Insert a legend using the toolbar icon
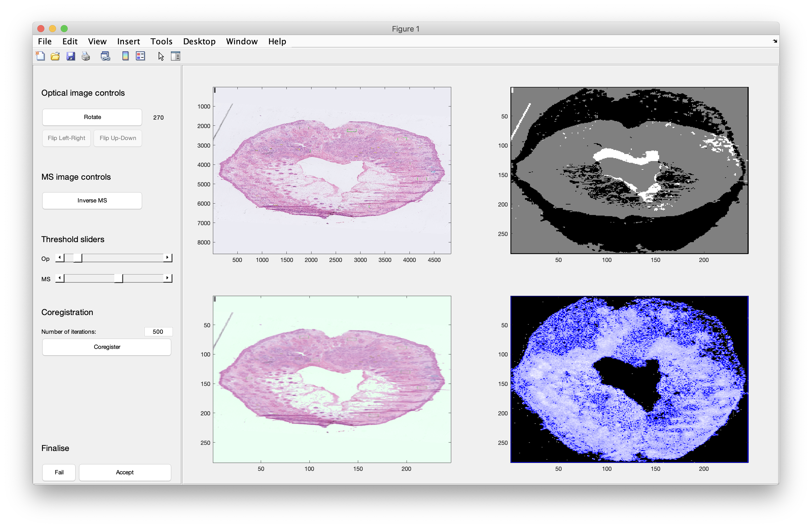Image resolution: width=812 pixels, height=528 pixels. pos(140,56)
